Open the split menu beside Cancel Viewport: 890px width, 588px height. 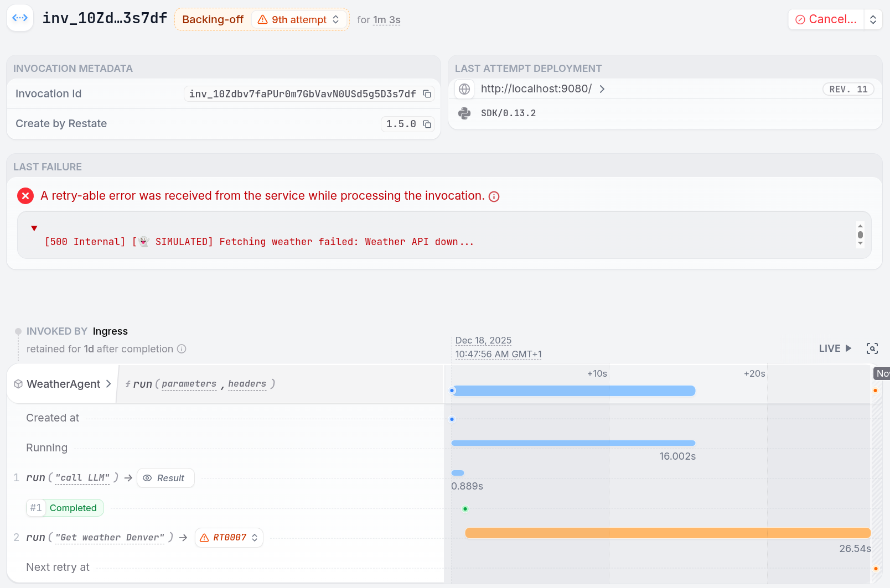[873, 19]
